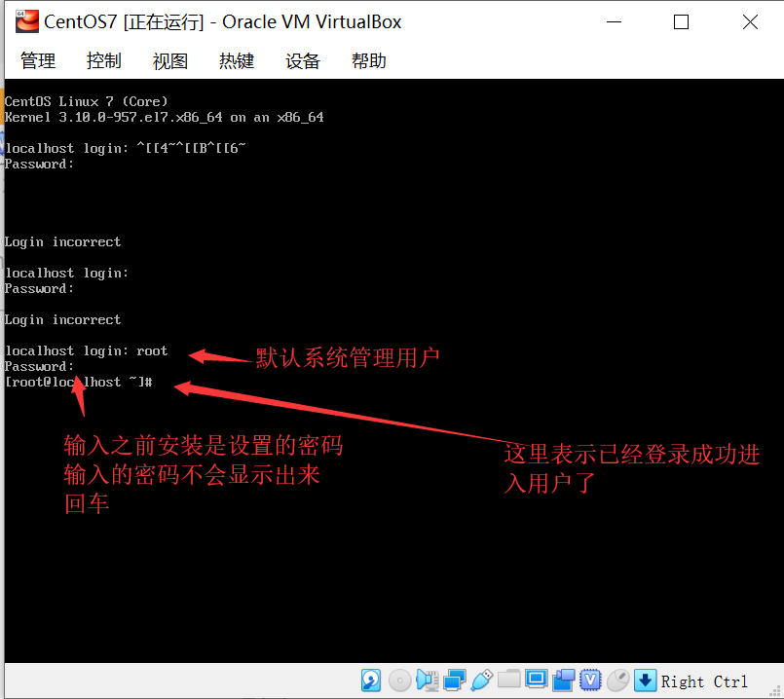784x699 pixels.
Task: Open the 视图 menu
Action: (x=170, y=61)
